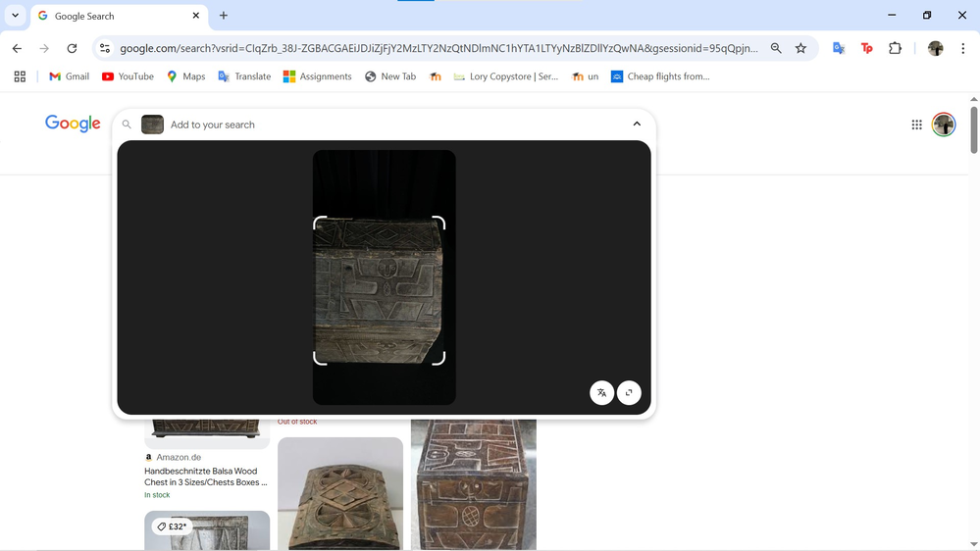Open the Chrome three-dot menu
980x551 pixels.
[963, 48]
